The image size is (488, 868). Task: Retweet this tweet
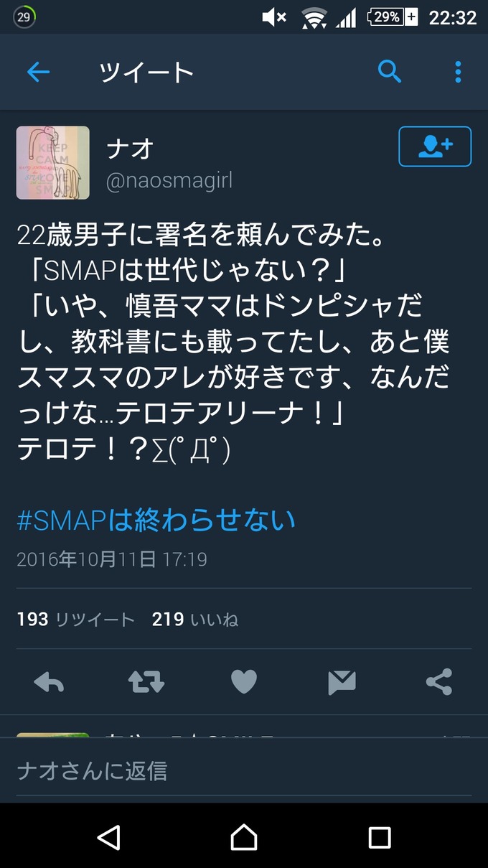click(146, 681)
